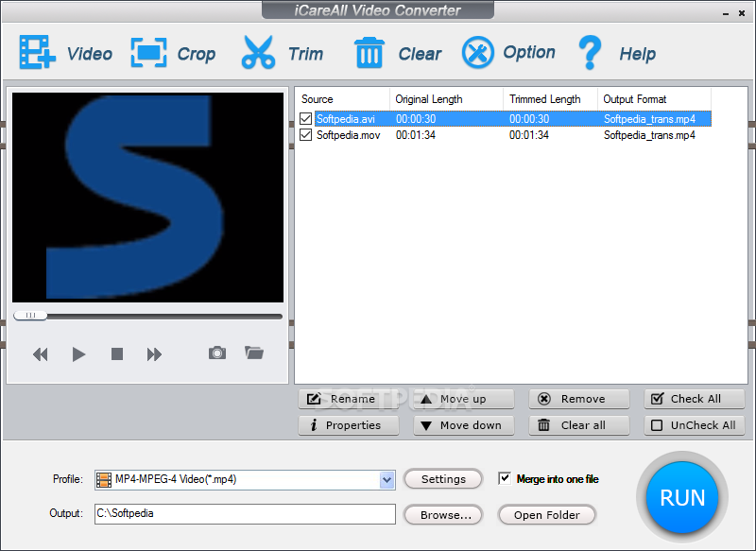Click the Help toolbar label
Viewport: 756px width, 551px height.
(x=637, y=54)
